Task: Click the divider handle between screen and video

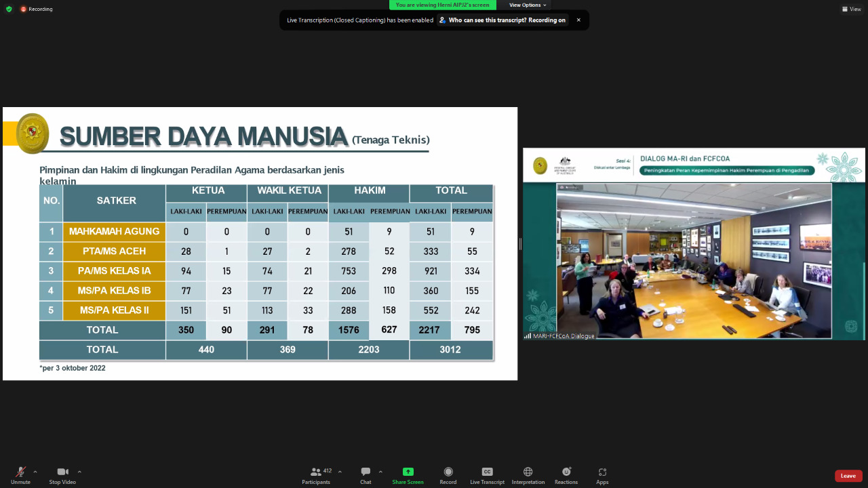Action: pyautogui.click(x=520, y=244)
